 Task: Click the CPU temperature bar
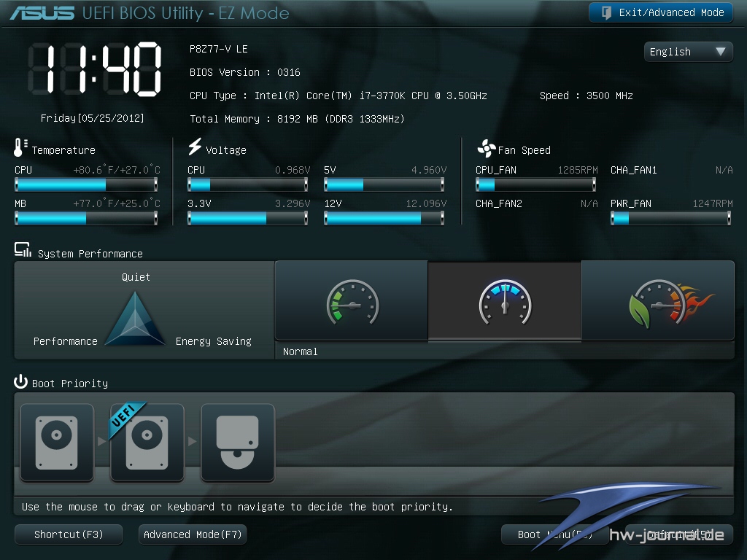[x=86, y=184]
